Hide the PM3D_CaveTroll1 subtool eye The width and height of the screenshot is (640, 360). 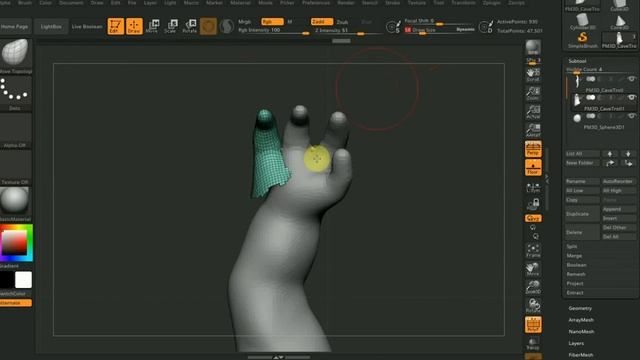pos(632,98)
